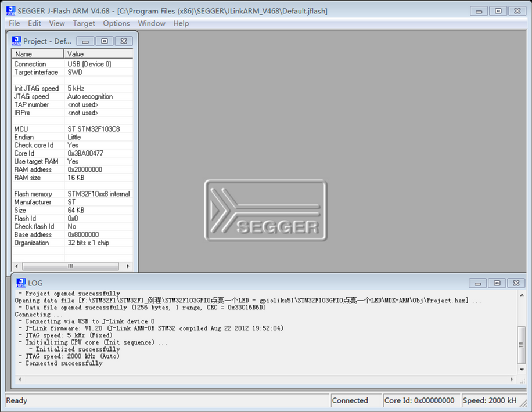Open the Help menu
This screenshot has height=412, width=532.
click(181, 23)
